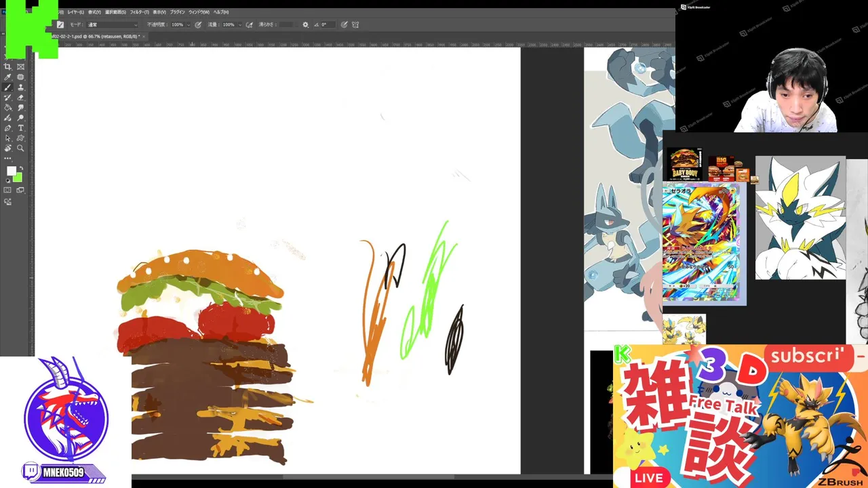Select the retasusen psd document tab

point(97,36)
